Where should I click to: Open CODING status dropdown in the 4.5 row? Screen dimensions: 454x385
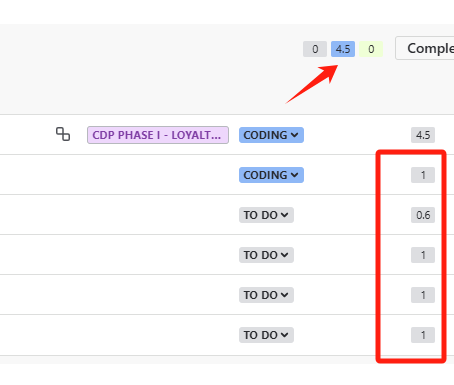(x=271, y=135)
